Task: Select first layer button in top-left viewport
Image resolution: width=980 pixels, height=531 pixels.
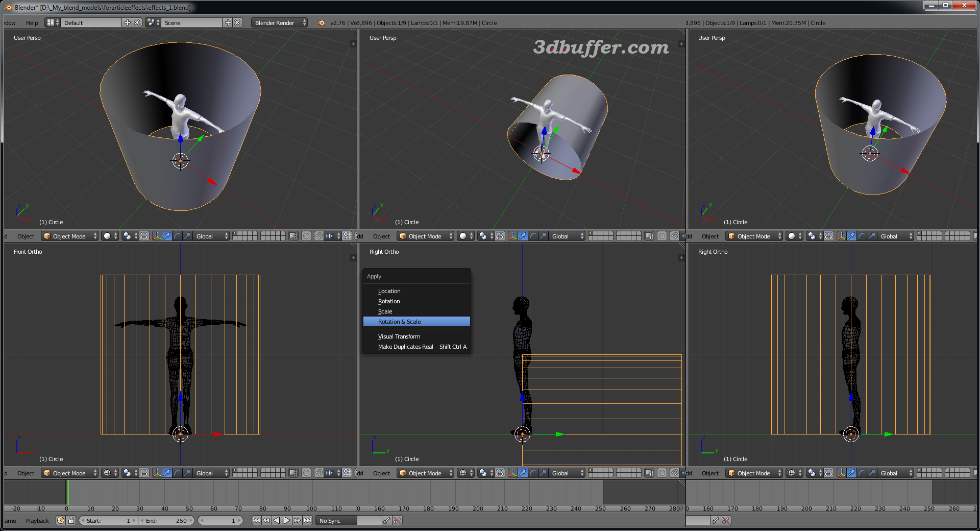Action: tap(236, 234)
